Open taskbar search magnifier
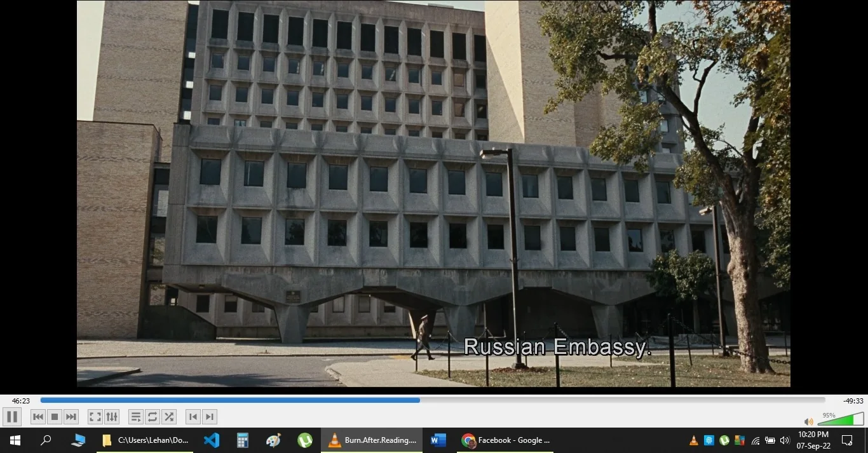868x453 pixels. 46,440
